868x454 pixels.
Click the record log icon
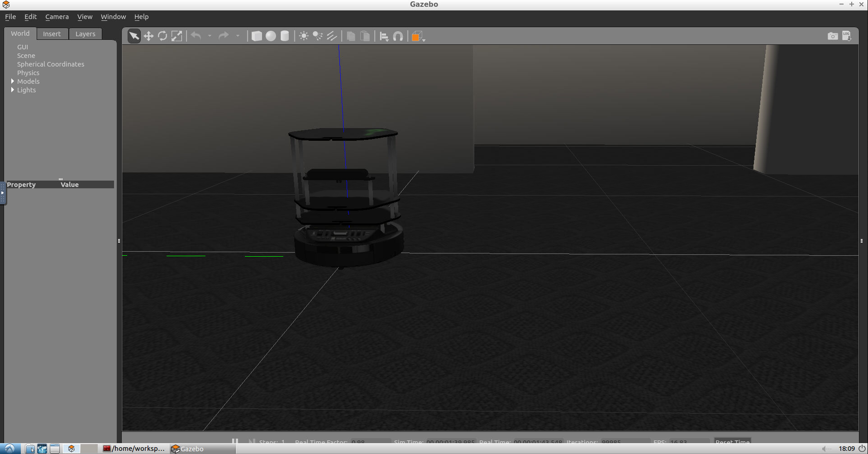847,36
